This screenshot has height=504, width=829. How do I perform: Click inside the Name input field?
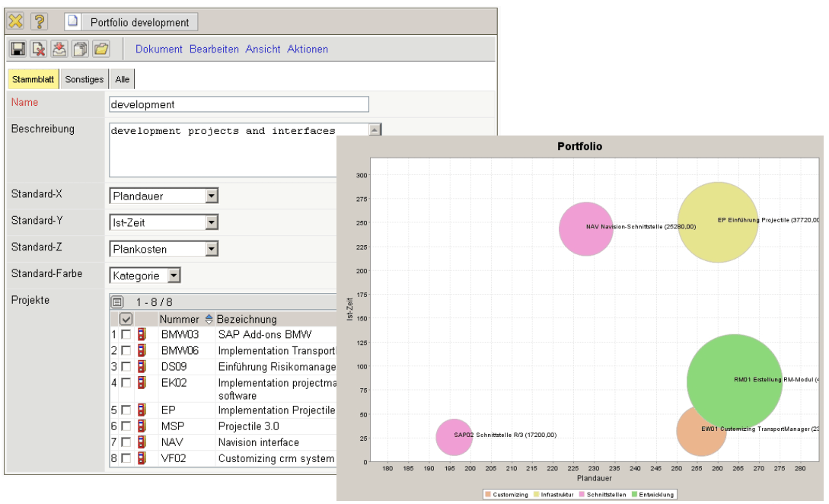[x=239, y=104]
